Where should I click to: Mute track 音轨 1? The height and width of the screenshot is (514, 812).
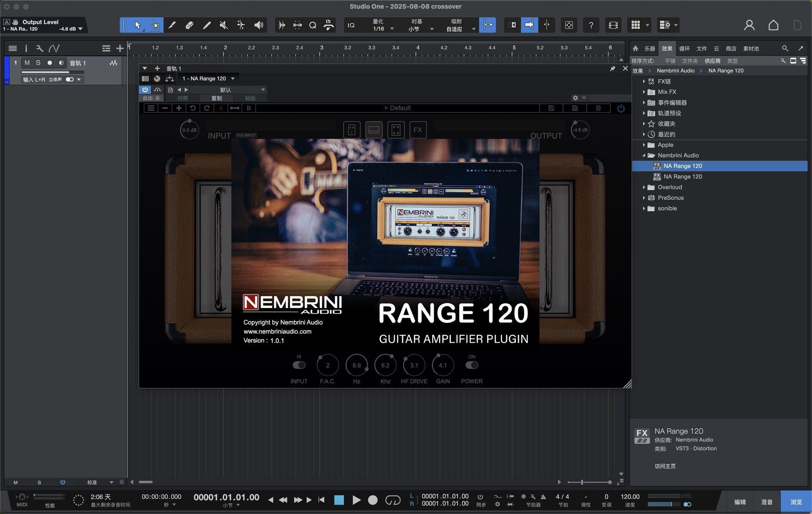pyautogui.click(x=27, y=63)
